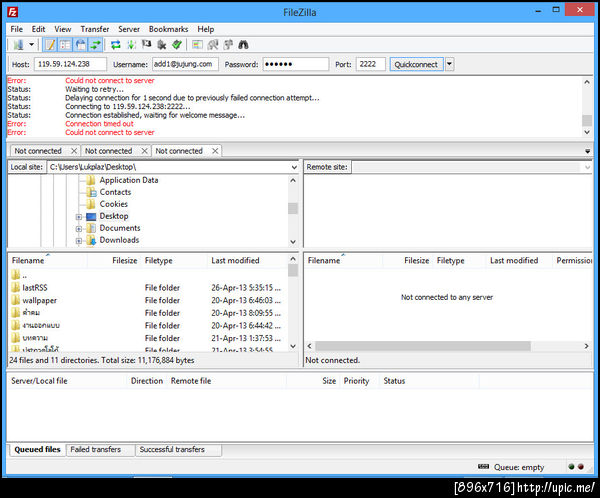Toggle synchronized browsing
Screen dimensions: 600x498
click(228, 45)
